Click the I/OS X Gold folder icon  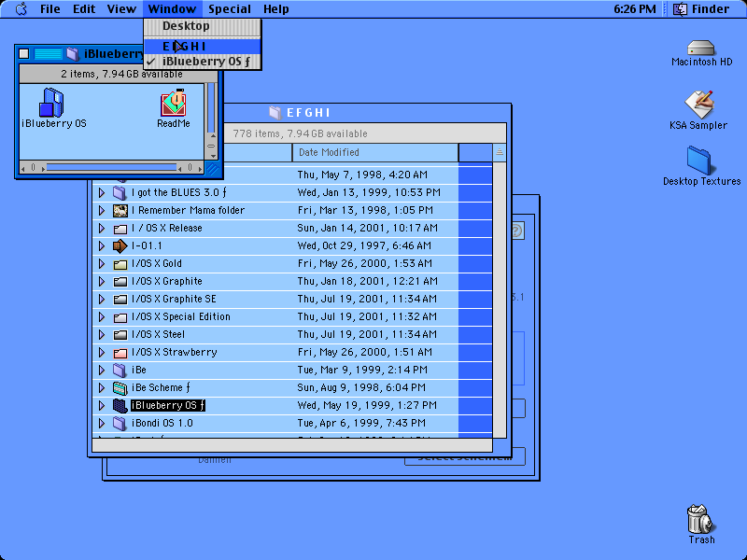click(120, 264)
